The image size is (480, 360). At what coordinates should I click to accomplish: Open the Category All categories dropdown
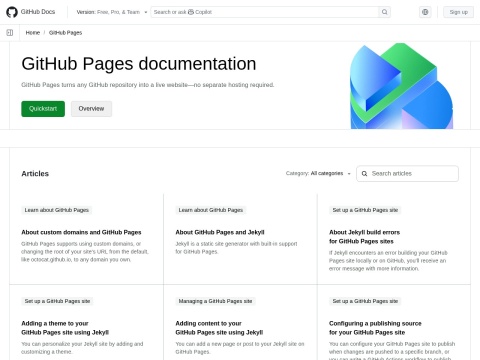318,173
